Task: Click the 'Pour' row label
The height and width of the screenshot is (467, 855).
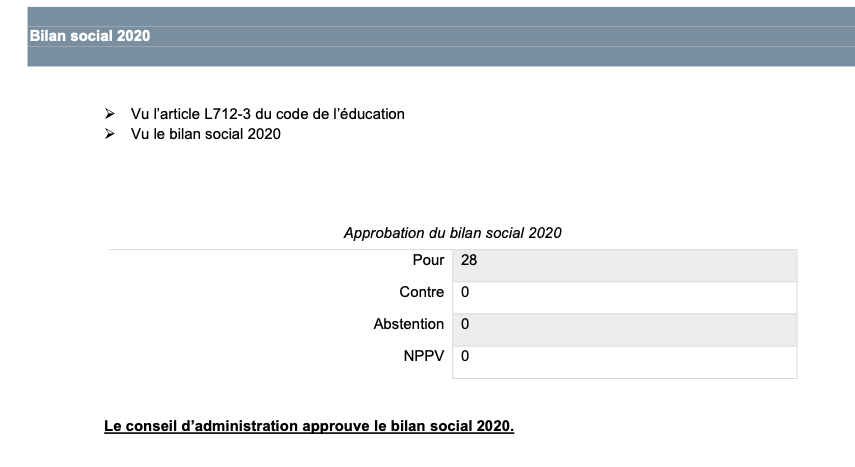Action: pos(428,260)
